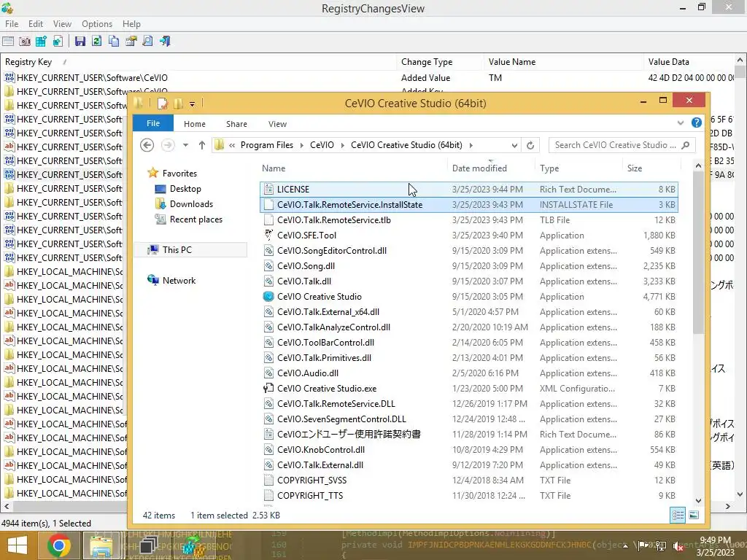
Task: Click the double-chevron at the breadcrumb start
Action: (x=232, y=145)
